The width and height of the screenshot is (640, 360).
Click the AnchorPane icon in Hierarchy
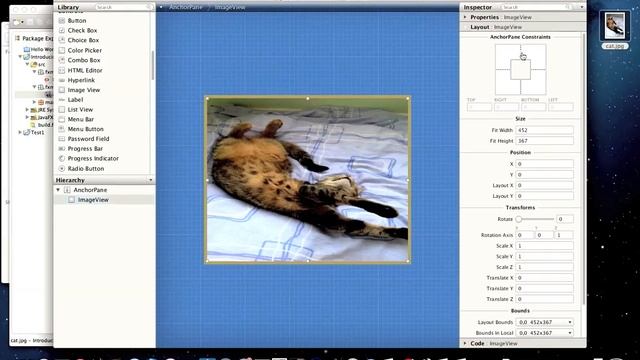(67, 190)
